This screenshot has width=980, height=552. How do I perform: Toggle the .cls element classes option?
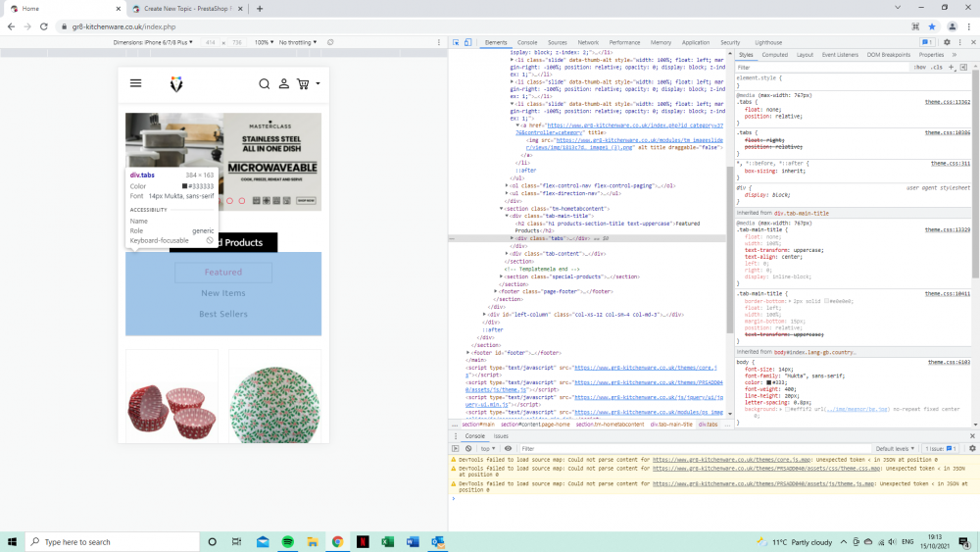pyautogui.click(x=936, y=67)
